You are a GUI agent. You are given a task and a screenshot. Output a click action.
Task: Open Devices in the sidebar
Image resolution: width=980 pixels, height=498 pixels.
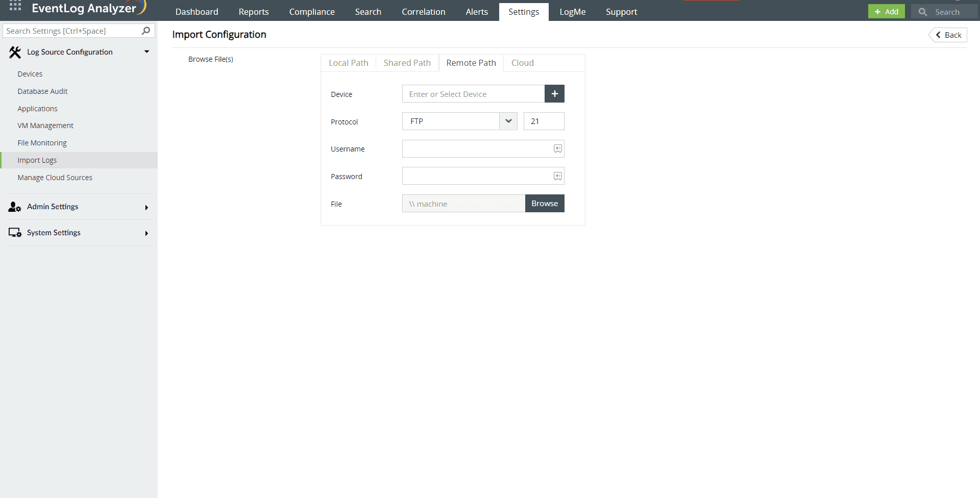click(30, 74)
